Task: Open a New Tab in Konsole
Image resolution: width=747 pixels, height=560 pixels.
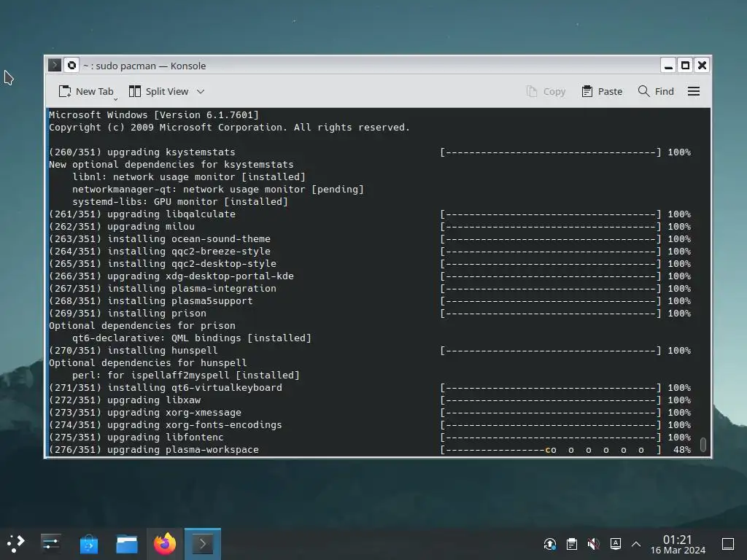Action: (x=86, y=91)
